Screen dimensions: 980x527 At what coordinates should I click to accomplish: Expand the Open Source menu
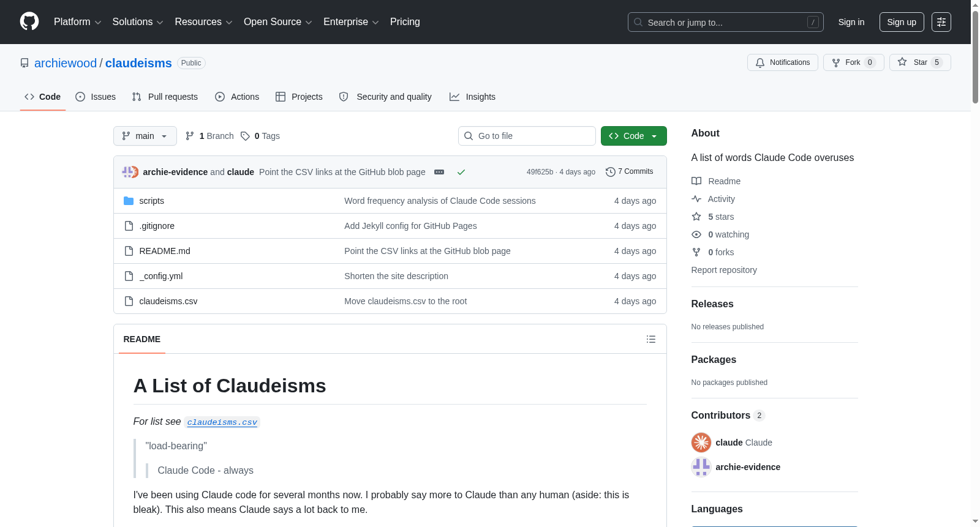[278, 22]
